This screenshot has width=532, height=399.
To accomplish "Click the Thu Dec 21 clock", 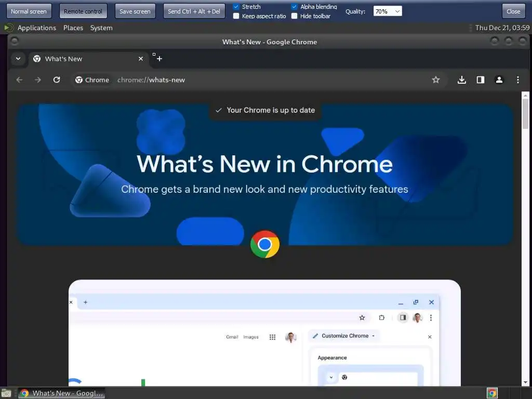I will (x=502, y=28).
